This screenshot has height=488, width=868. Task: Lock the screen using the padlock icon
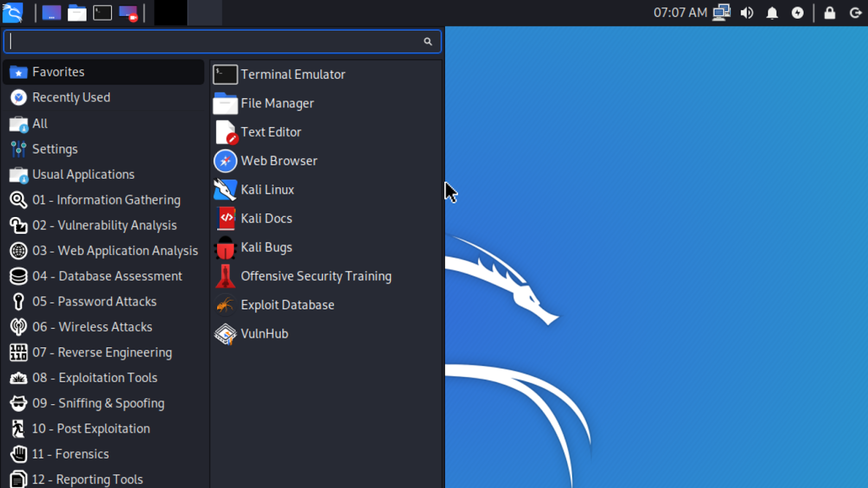pyautogui.click(x=829, y=12)
